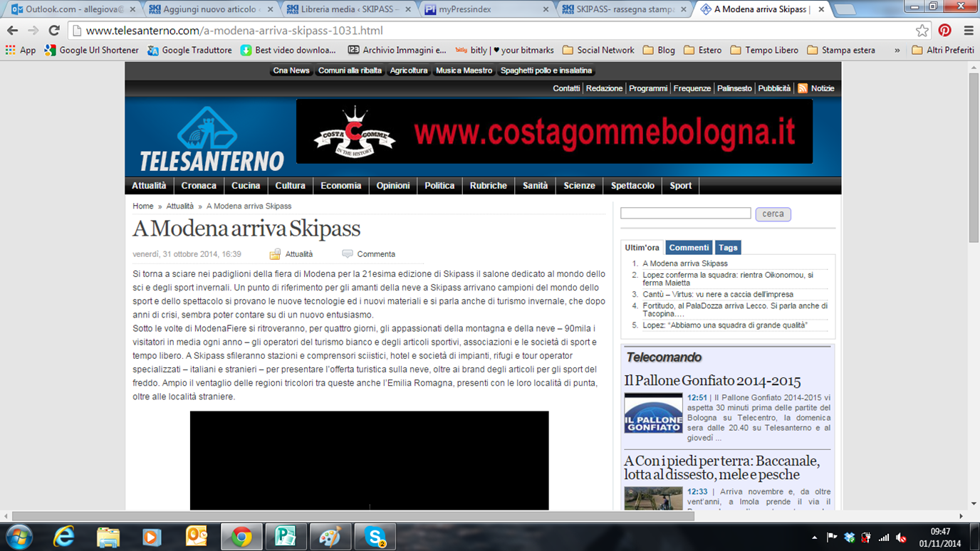Click the RSS Notizie feed icon

click(x=803, y=88)
